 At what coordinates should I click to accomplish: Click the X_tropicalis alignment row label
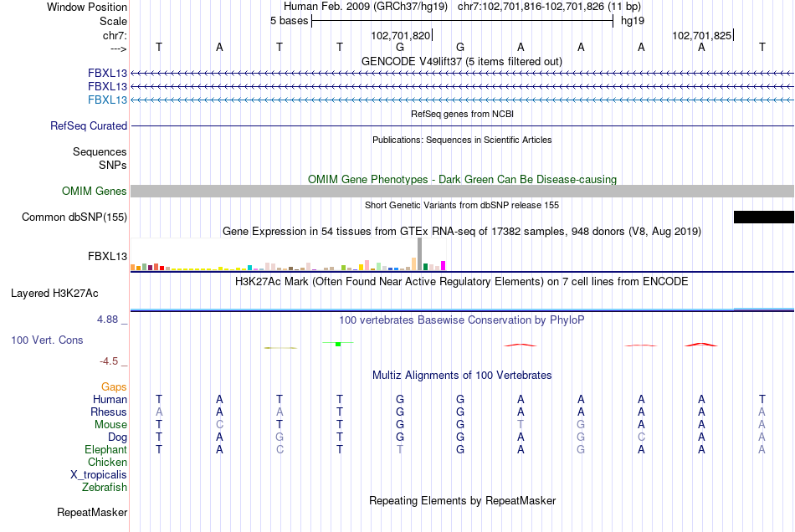click(99, 475)
